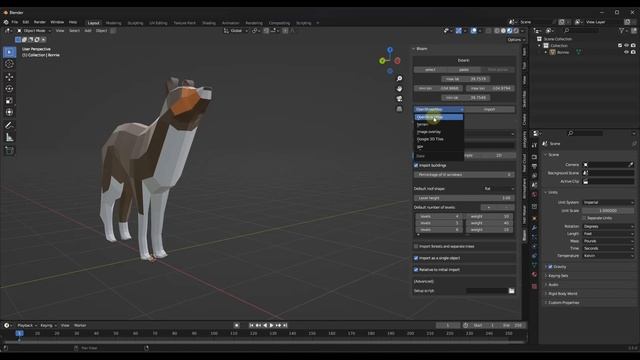Enable Import forests and separate trees
This screenshot has height=360, width=640.
click(416, 247)
